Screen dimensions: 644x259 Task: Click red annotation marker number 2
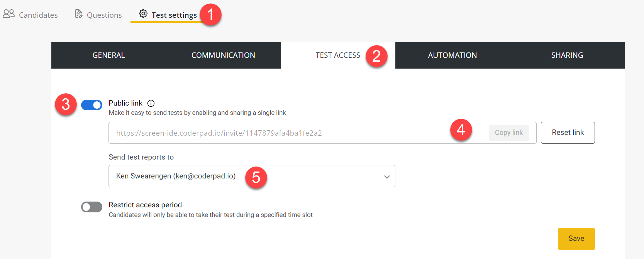tap(376, 56)
